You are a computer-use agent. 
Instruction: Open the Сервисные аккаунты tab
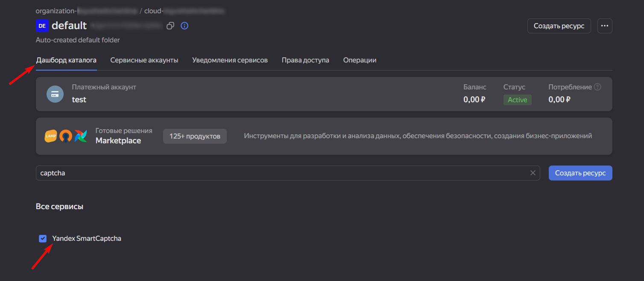click(x=144, y=60)
